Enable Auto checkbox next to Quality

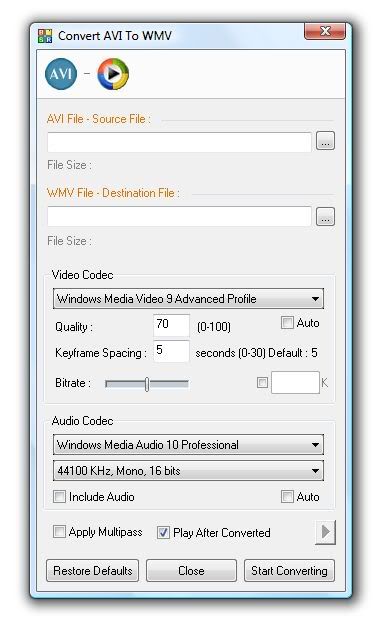(287, 323)
